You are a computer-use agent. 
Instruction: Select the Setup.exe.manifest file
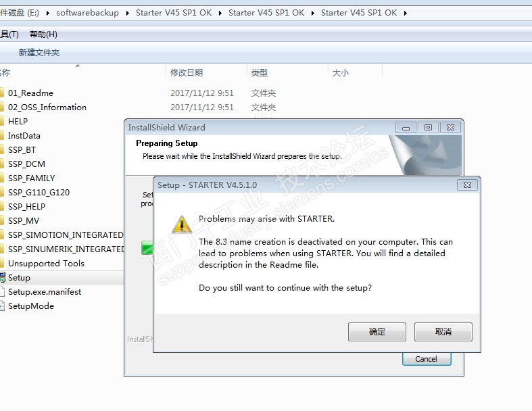pyautogui.click(x=45, y=292)
